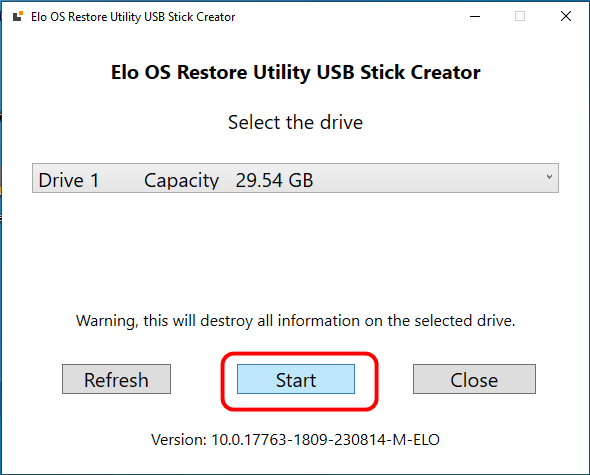Click the Start button
Viewport: 590px width, 475px height.
[x=296, y=379]
